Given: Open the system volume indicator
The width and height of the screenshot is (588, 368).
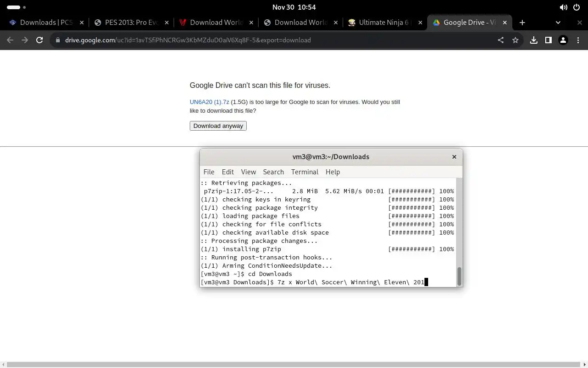Looking at the screenshot, I should tap(564, 7).
